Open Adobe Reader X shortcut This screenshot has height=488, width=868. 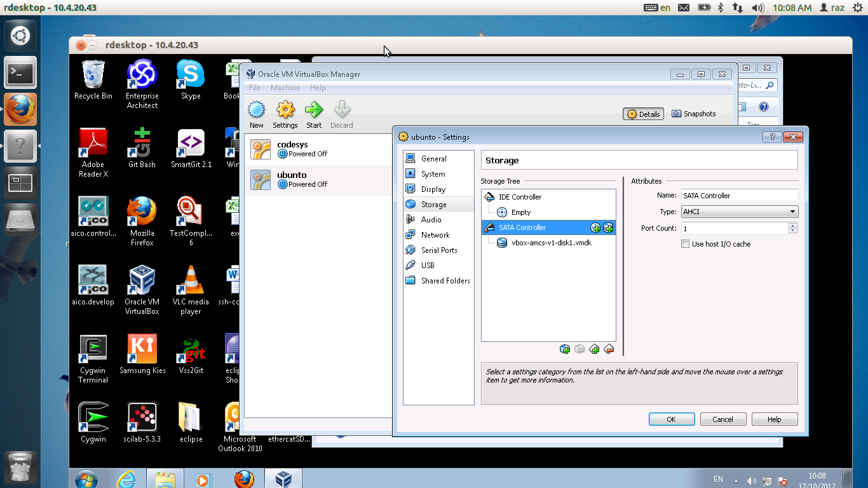tap(93, 153)
